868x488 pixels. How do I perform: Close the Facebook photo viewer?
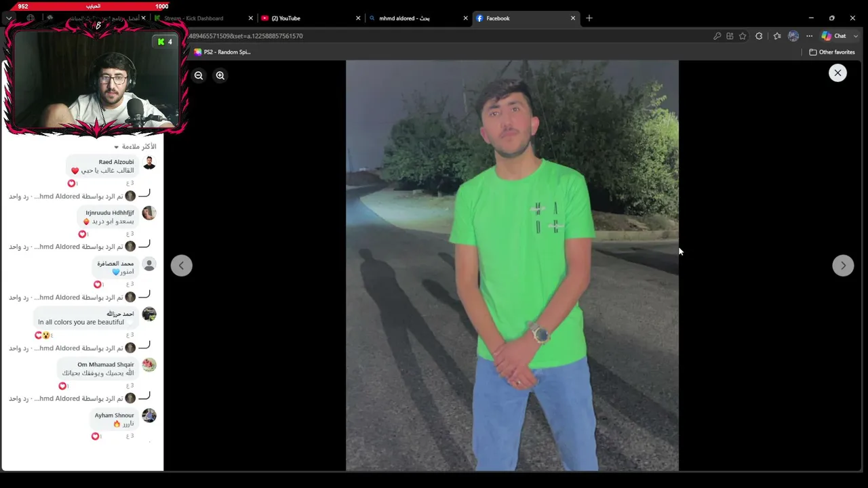(837, 73)
